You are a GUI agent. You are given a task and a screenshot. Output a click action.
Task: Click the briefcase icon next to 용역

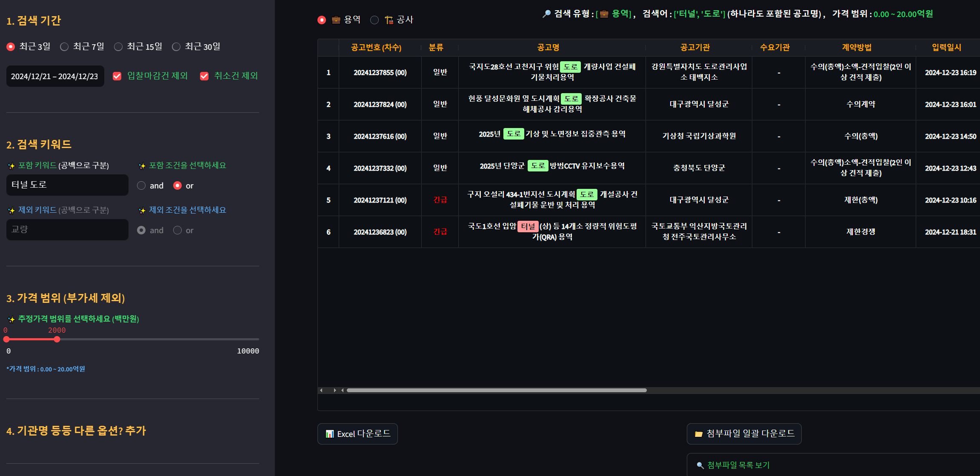click(x=336, y=20)
